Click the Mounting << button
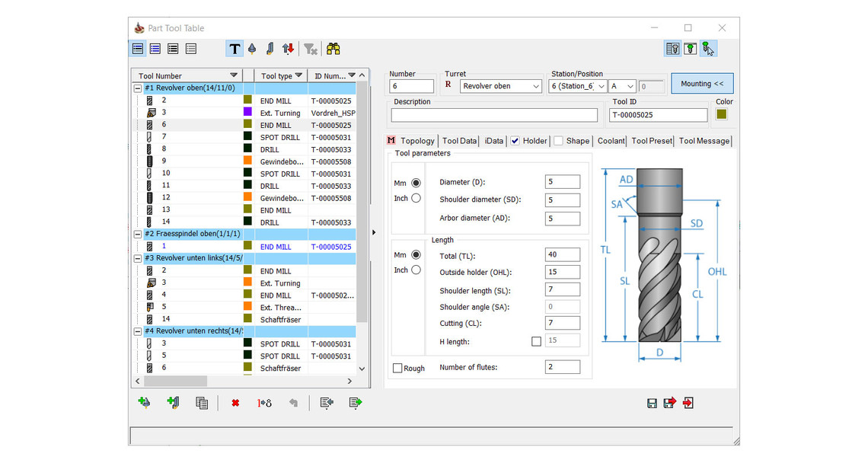The image size is (868, 463). [701, 84]
